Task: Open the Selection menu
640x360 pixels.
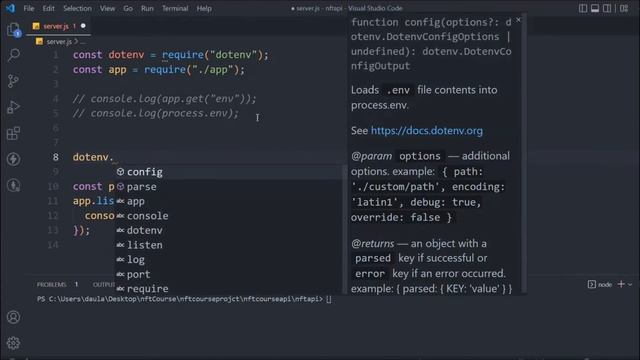Action: 77,8
